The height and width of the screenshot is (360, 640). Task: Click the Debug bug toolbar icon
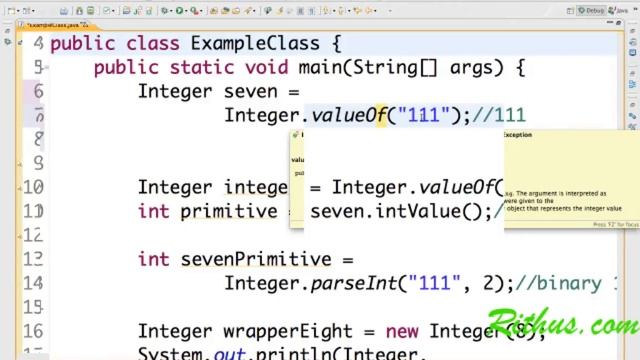coord(164,11)
